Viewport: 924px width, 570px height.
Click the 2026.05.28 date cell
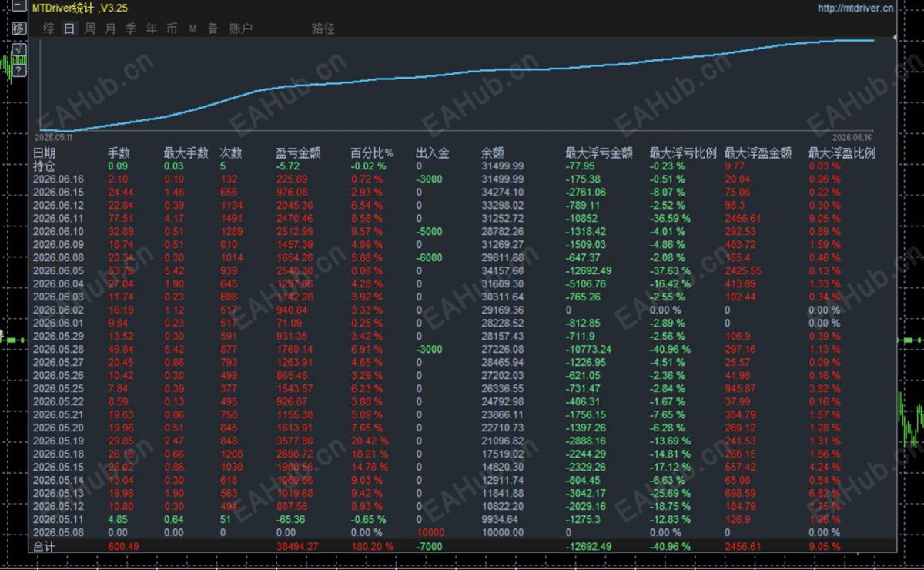58,349
